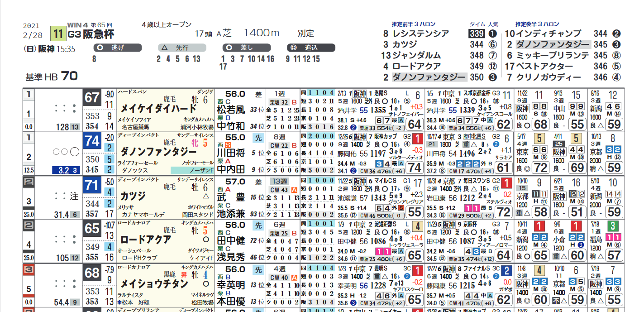Select 6 ミッキーブリランテ in the list
The height and width of the screenshot is (312, 644).
coord(548,55)
